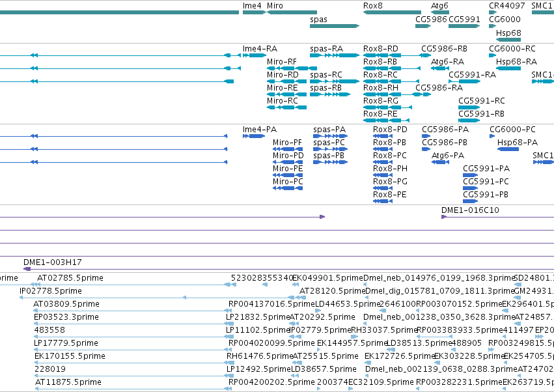This screenshot has width=554, height=392.
Task: Click the CG6000-PC protein label
Action: 513,130
